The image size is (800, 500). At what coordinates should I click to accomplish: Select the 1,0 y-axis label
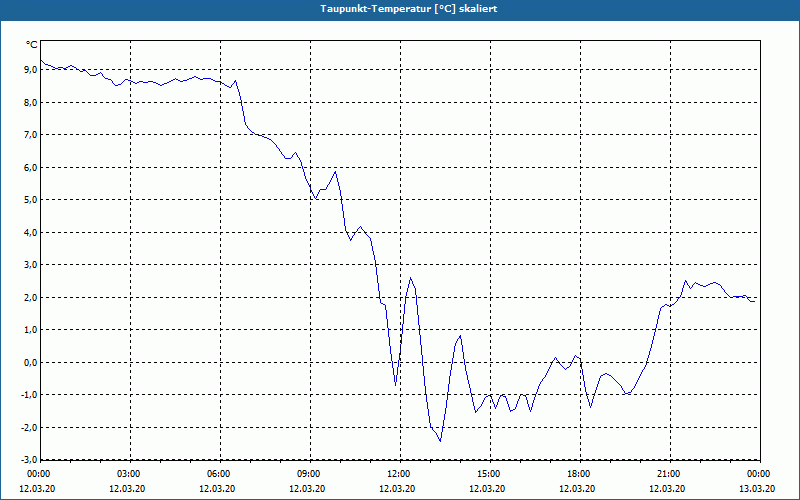[31, 330]
